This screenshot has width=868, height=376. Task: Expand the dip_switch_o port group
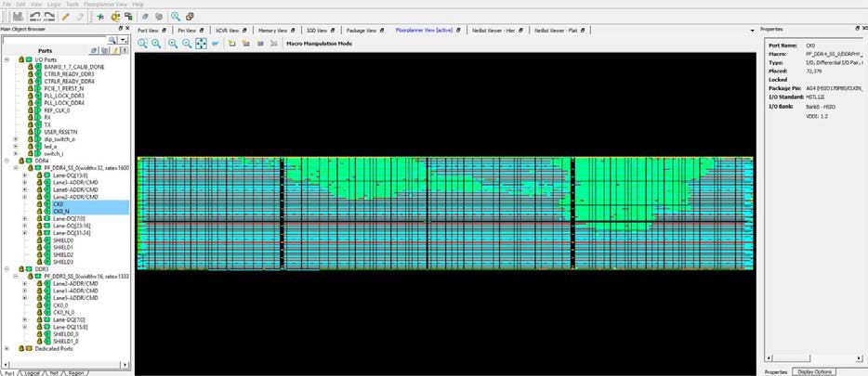click(x=16, y=138)
